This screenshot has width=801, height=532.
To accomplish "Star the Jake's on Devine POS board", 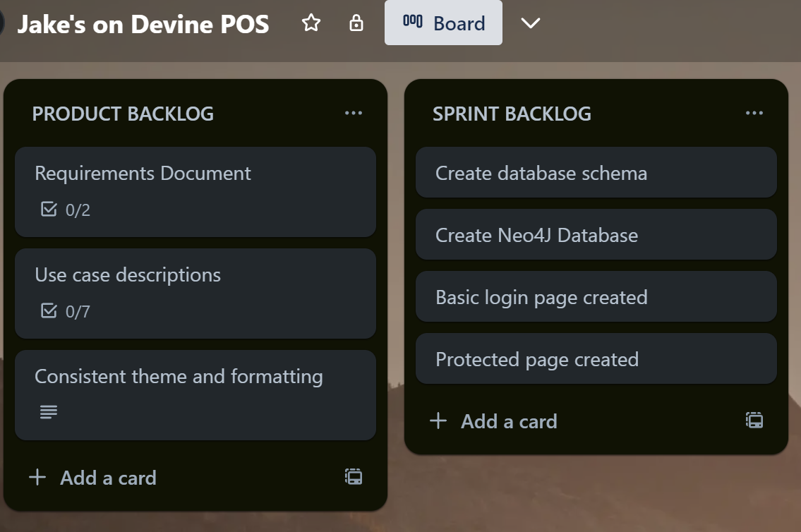I will [x=311, y=23].
